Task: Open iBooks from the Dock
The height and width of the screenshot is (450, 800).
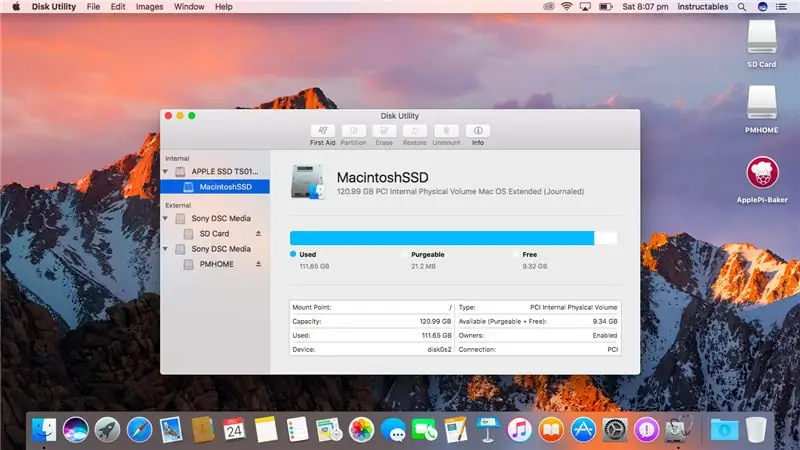Action: [x=551, y=430]
